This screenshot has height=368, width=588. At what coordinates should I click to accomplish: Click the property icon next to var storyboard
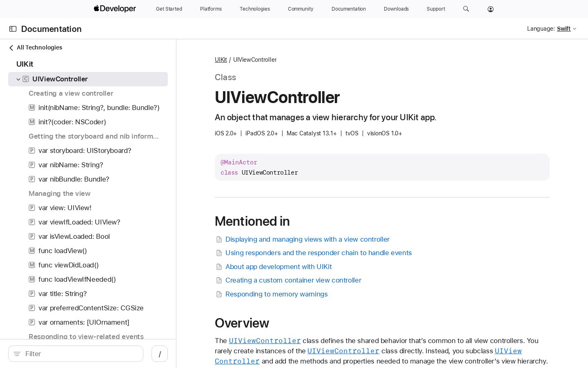31,150
